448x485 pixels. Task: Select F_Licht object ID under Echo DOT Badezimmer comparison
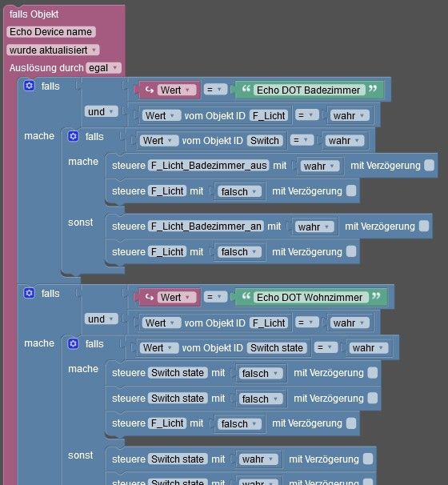(x=269, y=116)
